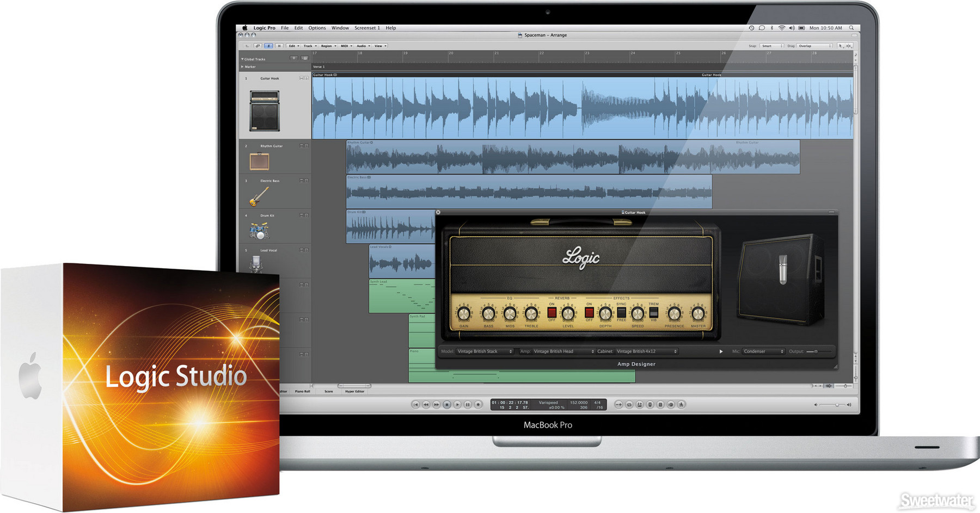Image resolution: width=980 pixels, height=513 pixels.
Task: Select the Rhythm Guitar audio region
Action: [573, 157]
